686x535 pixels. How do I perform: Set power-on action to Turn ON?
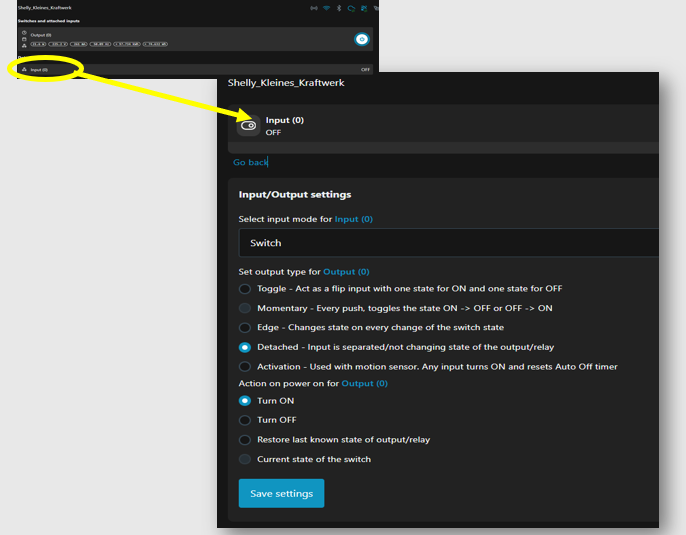pos(245,401)
